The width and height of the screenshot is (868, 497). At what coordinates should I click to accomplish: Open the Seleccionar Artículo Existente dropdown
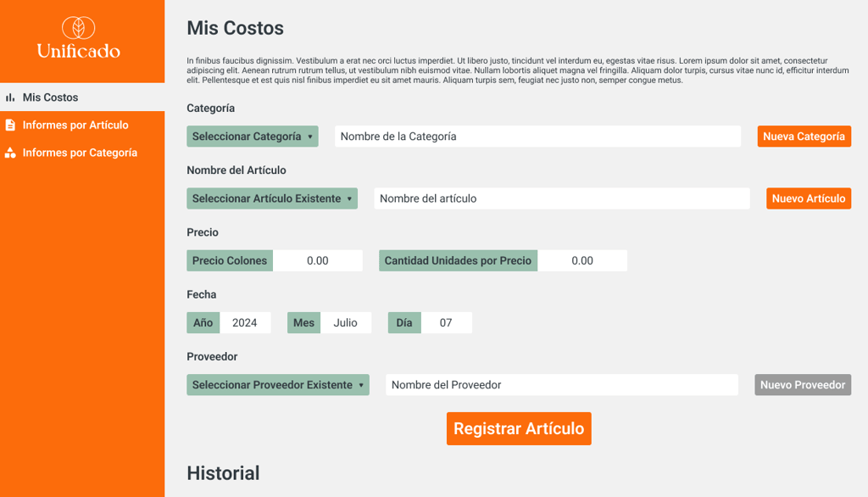[x=272, y=198]
